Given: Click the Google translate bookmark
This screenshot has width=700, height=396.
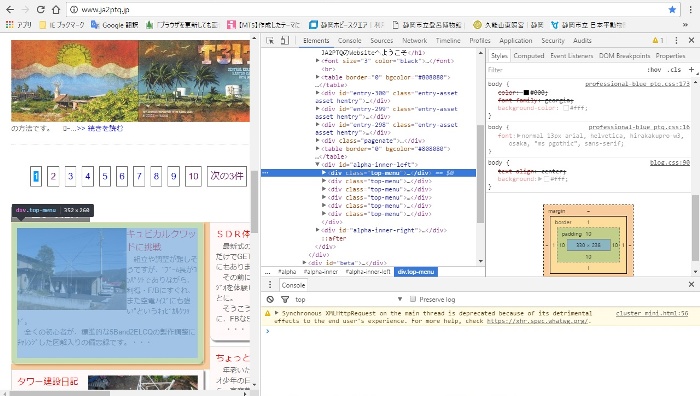Looking at the screenshot, I should [114, 25].
